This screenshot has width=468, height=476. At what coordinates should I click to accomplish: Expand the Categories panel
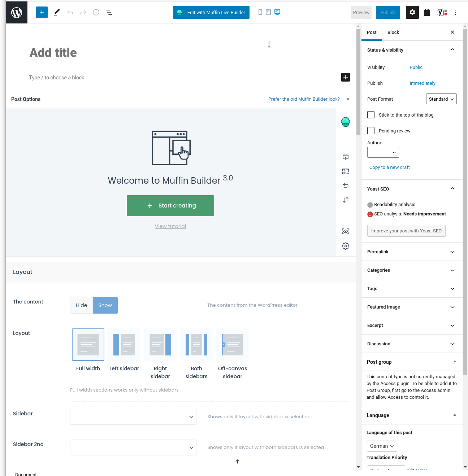coord(412,270)
